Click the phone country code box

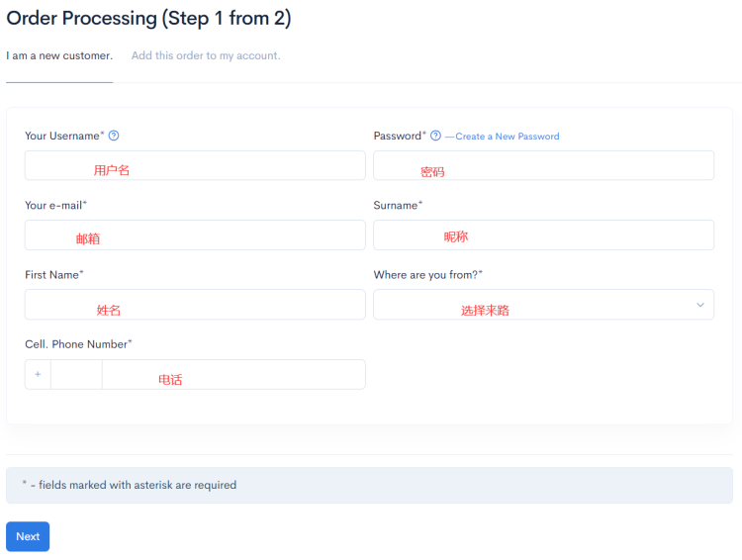(76, 374)
